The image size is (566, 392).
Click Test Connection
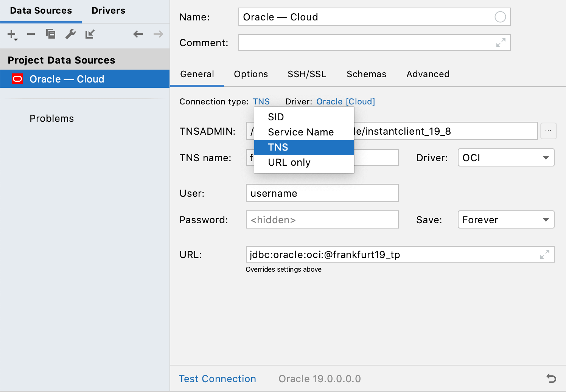coord(218,378)
